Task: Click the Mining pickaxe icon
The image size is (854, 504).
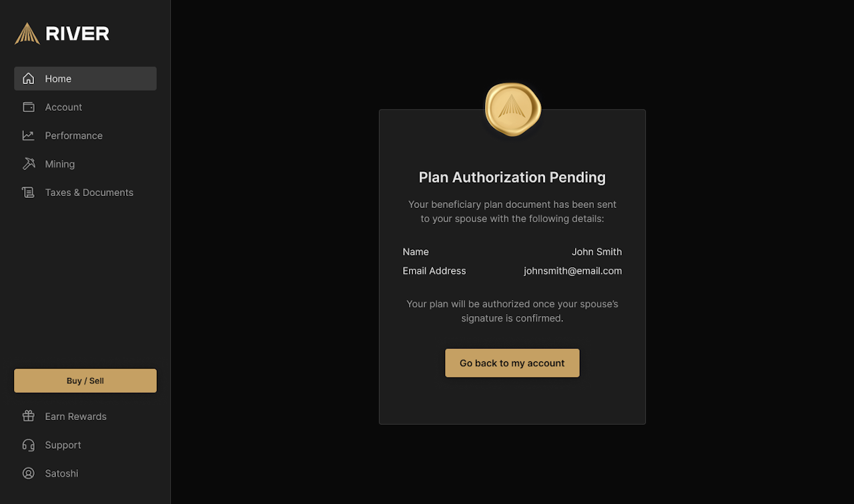Action: [x=28, y=164]
